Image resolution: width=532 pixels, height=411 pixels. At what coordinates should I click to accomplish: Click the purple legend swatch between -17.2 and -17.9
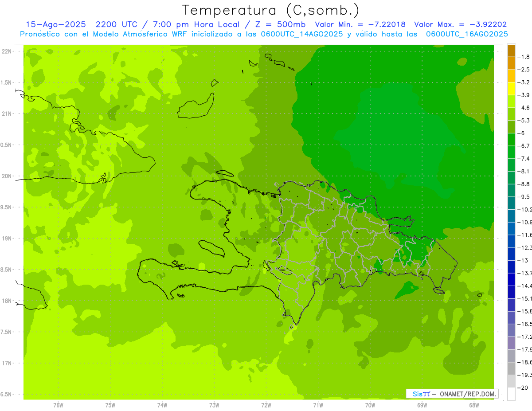[x=511, y=343]
